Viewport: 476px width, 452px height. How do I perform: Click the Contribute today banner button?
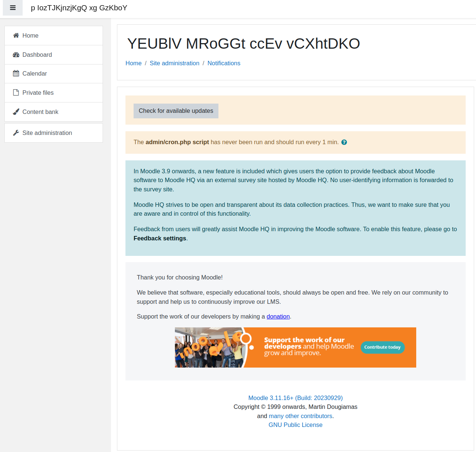(382, 347)
